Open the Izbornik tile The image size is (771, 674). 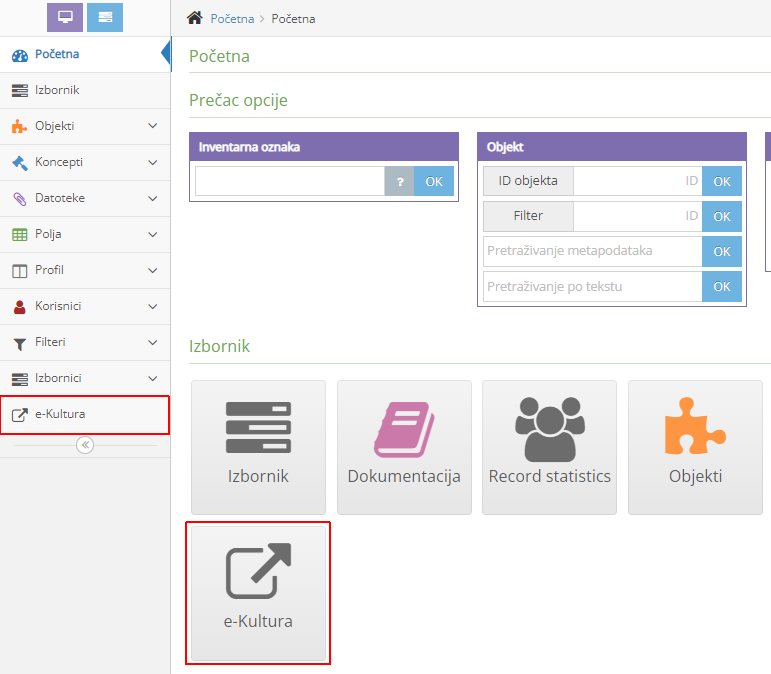pos(258,447)
